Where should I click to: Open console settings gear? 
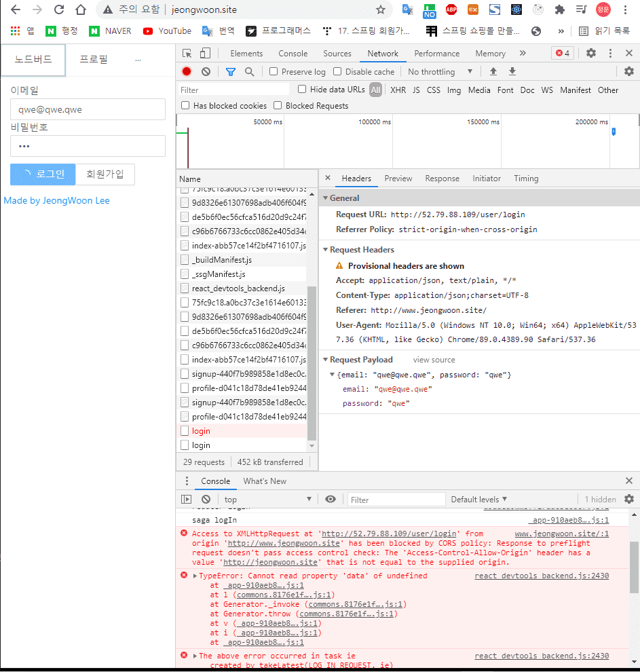click(629, 500)
